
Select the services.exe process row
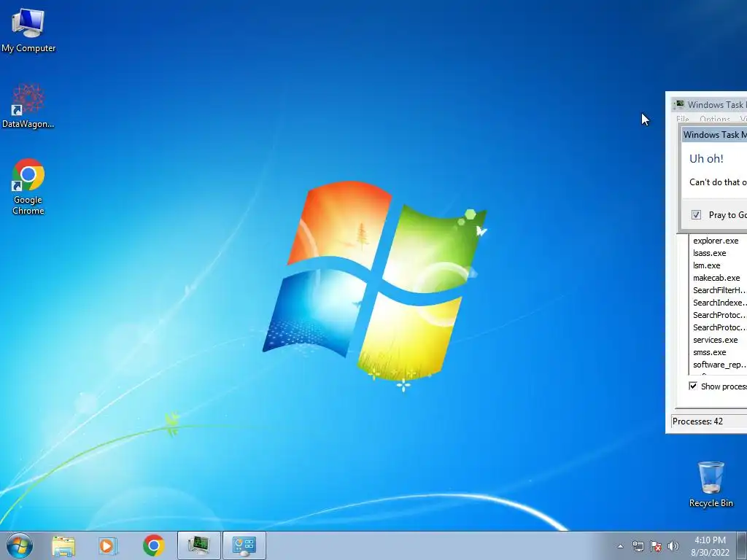tap(719, 340)
